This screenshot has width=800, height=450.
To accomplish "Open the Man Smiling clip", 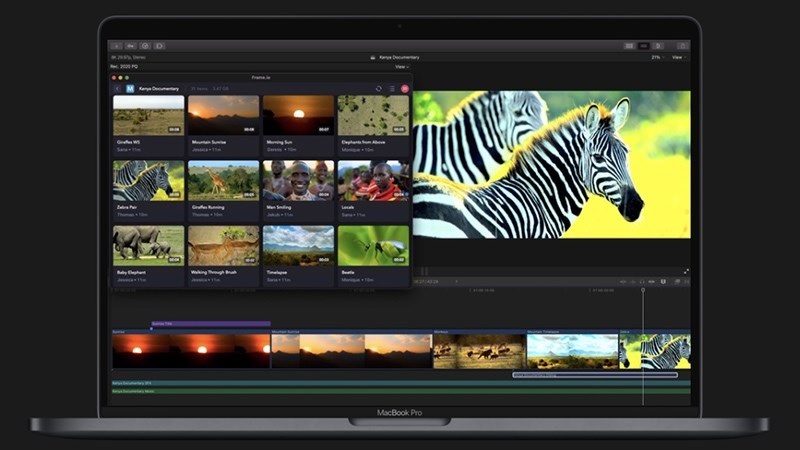I will point(298,181).
